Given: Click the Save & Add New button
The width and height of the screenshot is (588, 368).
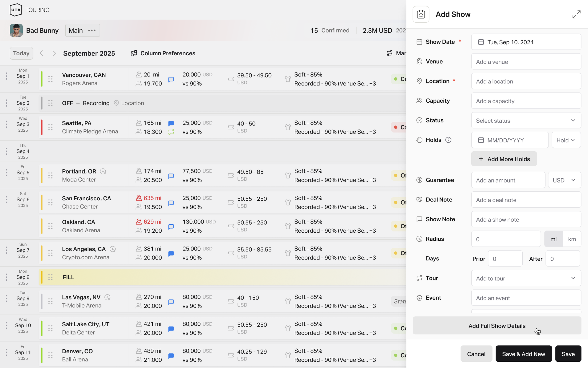Looking at the screenshot, I should (x=524, y=354).
